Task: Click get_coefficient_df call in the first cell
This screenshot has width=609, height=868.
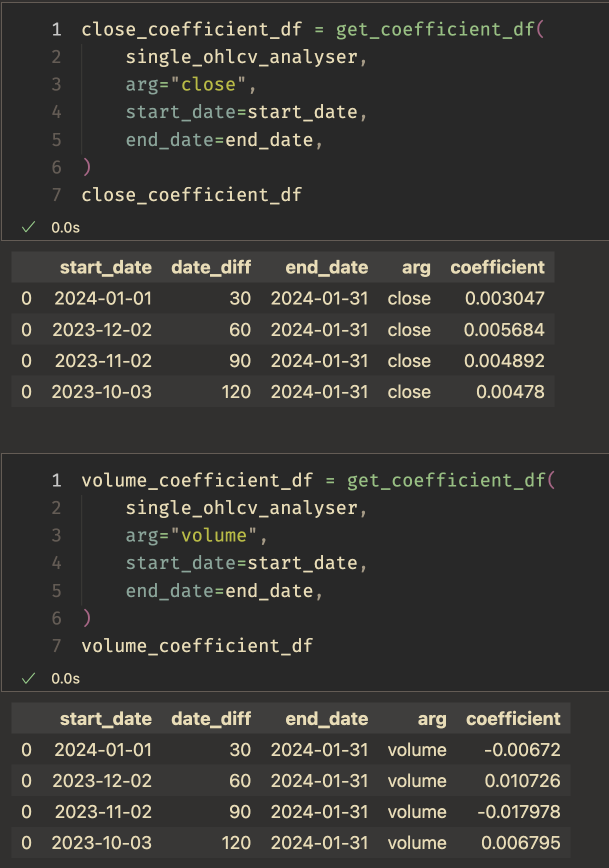Action: [435, 29]
